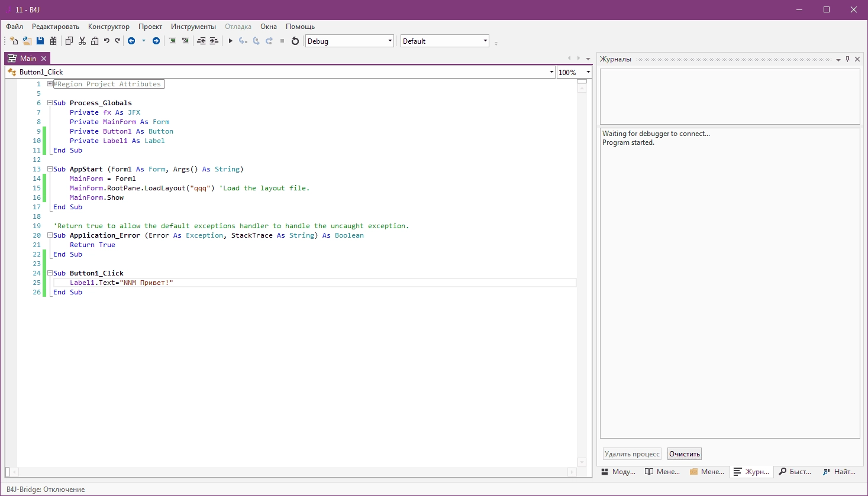Screen dimensions: 868x496
Task: Click the editor vertical scrollbar down arrow
Action: tap(582, 462)
